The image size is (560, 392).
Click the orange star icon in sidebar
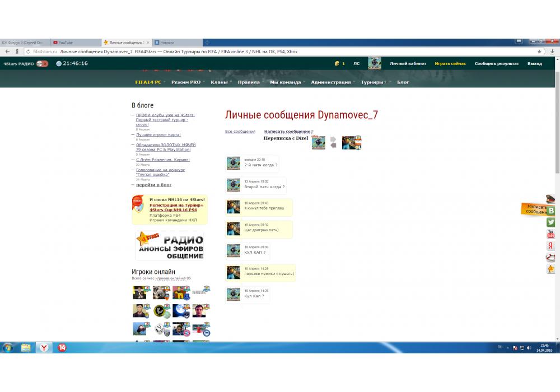(550, 269)
